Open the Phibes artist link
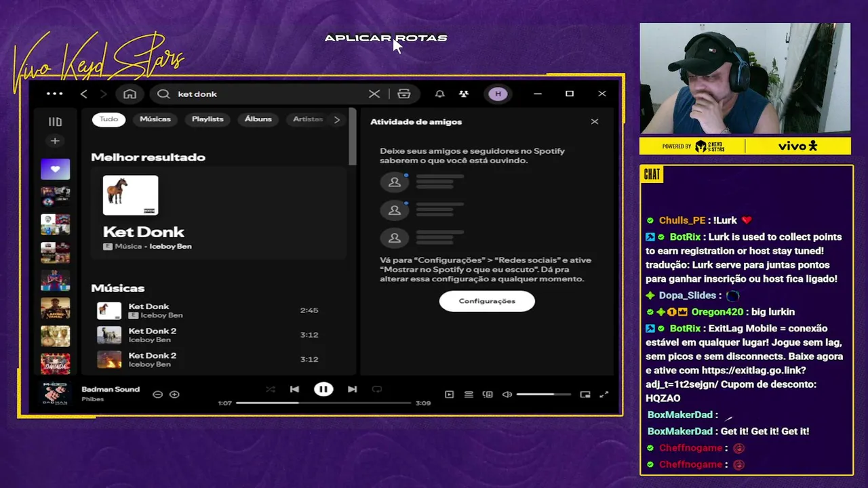Image resolution: width=868 pixels, height=488 pixels. point(92,399)
